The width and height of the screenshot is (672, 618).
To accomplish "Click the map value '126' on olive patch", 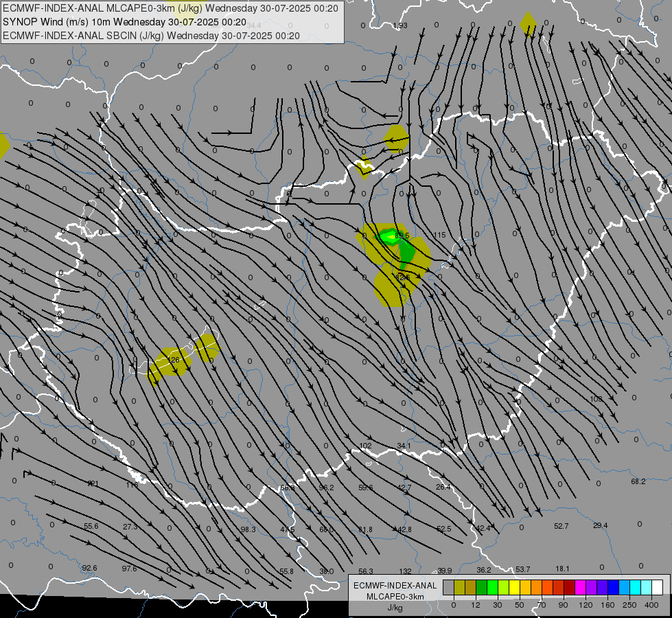I will click(x=174, y=360).
